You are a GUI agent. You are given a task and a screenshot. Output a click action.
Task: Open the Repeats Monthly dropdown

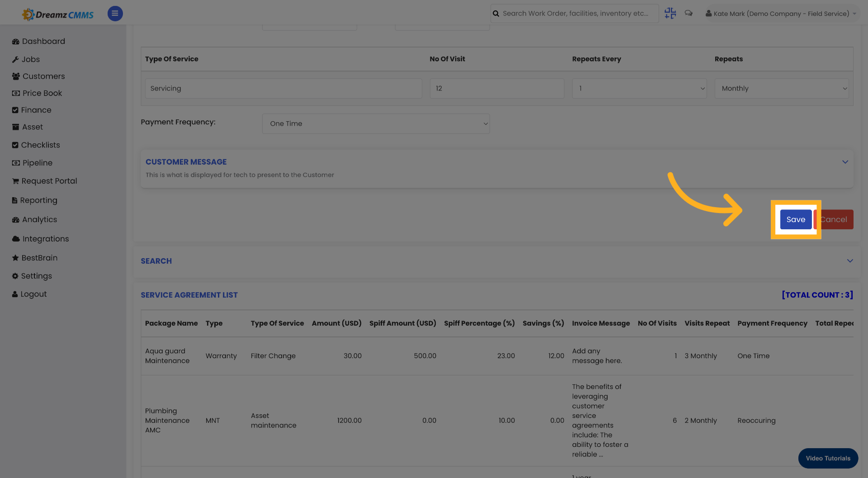pos(782,89)
